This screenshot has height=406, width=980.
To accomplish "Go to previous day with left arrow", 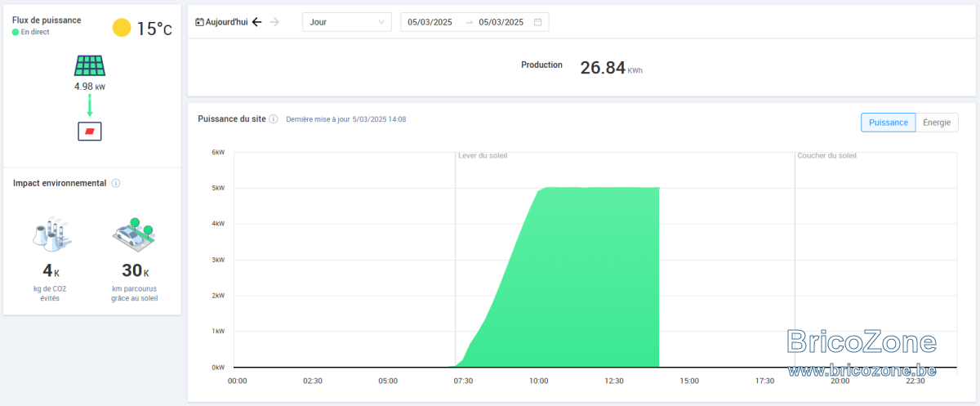I will [x=256, y=22].
